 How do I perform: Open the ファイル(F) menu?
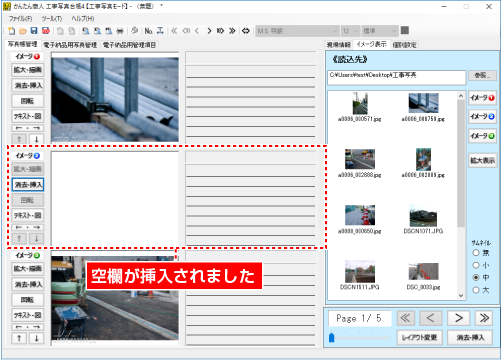pos(20,19)
